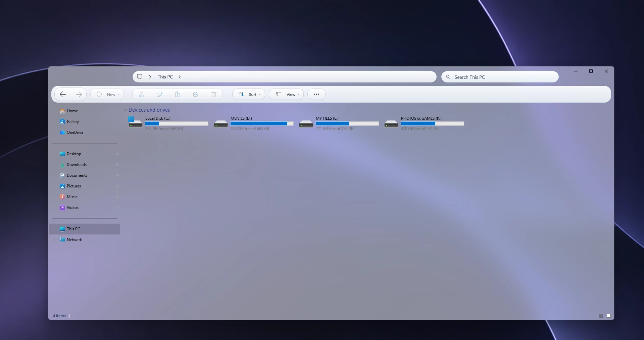
Task: Click the '420 GB free of 931 GB' text
Action: pyautogui.click(x=420, y=129)
